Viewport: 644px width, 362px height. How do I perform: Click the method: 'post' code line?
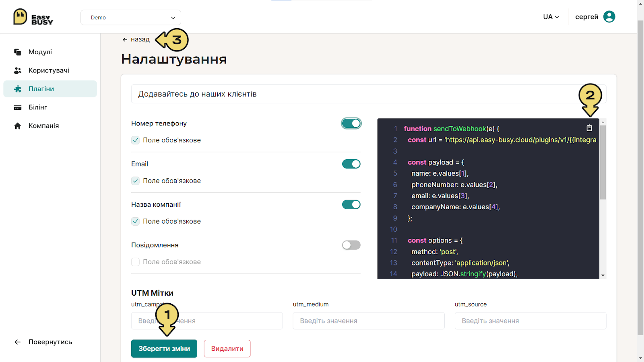pyautogui.click(x=435, y=252)
